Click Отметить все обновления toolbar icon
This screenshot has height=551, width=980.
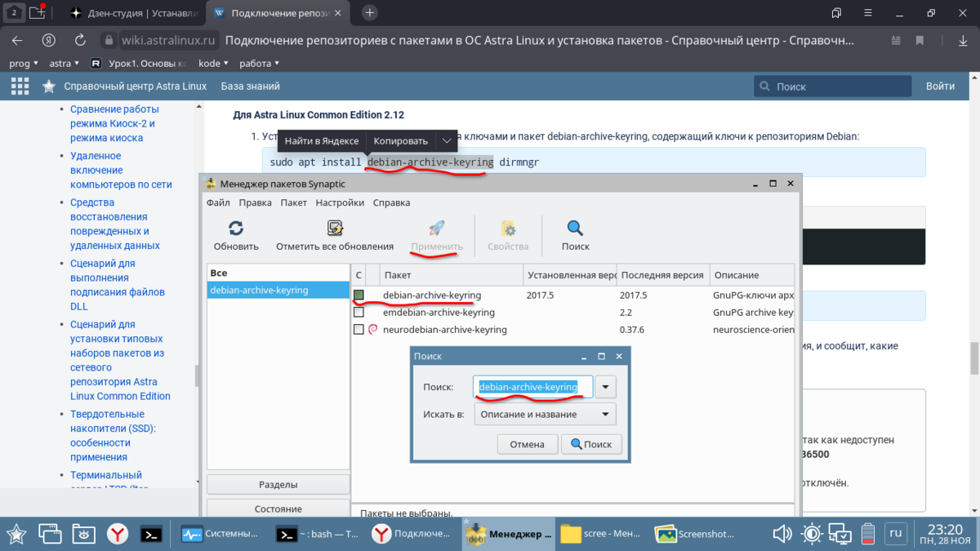pos(335,229)
